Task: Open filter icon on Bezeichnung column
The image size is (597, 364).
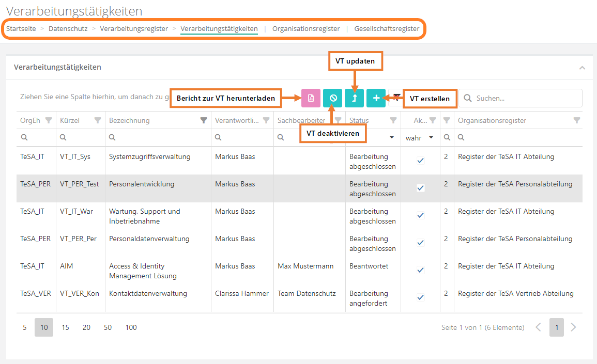Action: click(204, 120)
